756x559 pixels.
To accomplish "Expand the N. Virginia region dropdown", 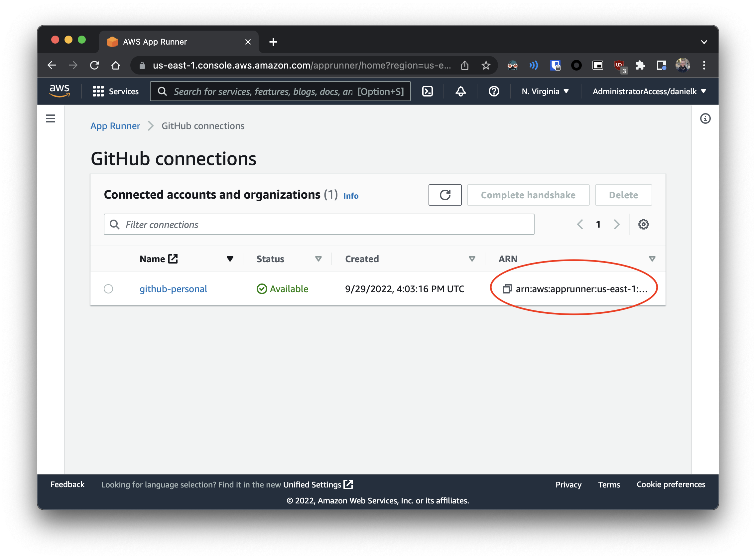I will click(545, 92).
